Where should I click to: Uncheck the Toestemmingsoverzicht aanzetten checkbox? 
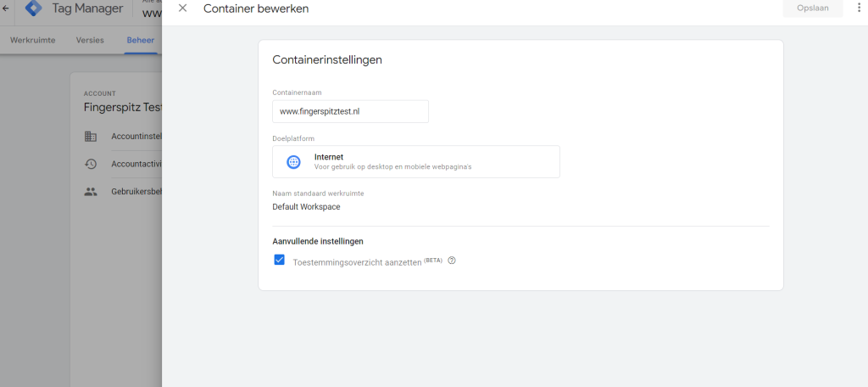(x=280, y=260)
